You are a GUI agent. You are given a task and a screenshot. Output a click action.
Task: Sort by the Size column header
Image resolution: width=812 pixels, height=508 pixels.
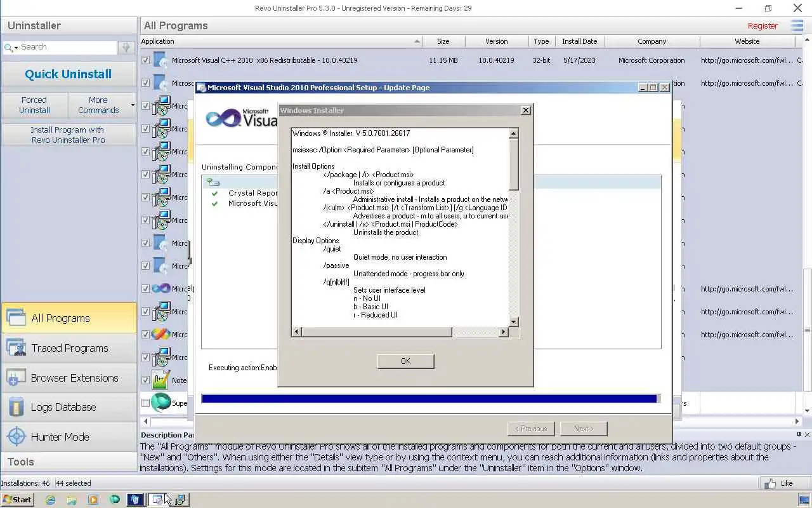coord(443,41)
